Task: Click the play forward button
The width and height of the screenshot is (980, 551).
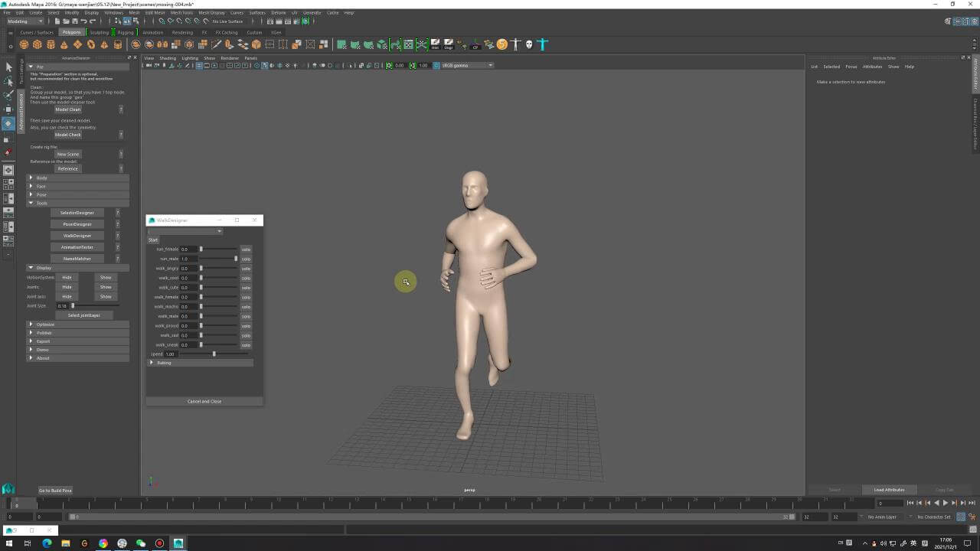Action: click(x=945, y=503)
